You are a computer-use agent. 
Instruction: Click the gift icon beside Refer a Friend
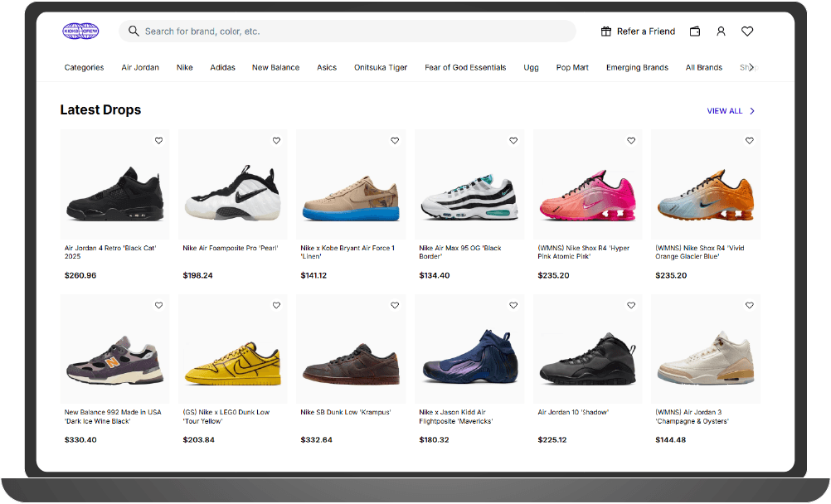[x=605, y=31]
